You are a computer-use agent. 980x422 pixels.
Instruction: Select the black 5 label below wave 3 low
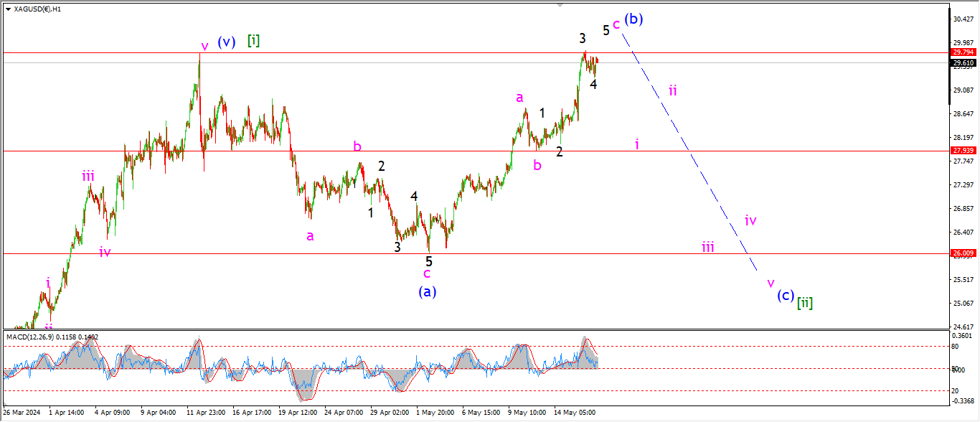(429, 261)
